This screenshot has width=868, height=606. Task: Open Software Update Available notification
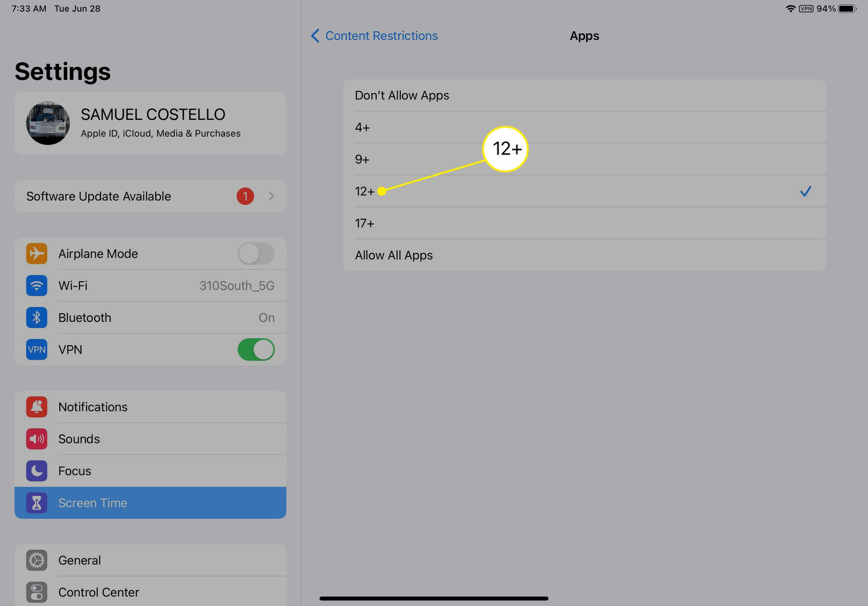(150, 197)
